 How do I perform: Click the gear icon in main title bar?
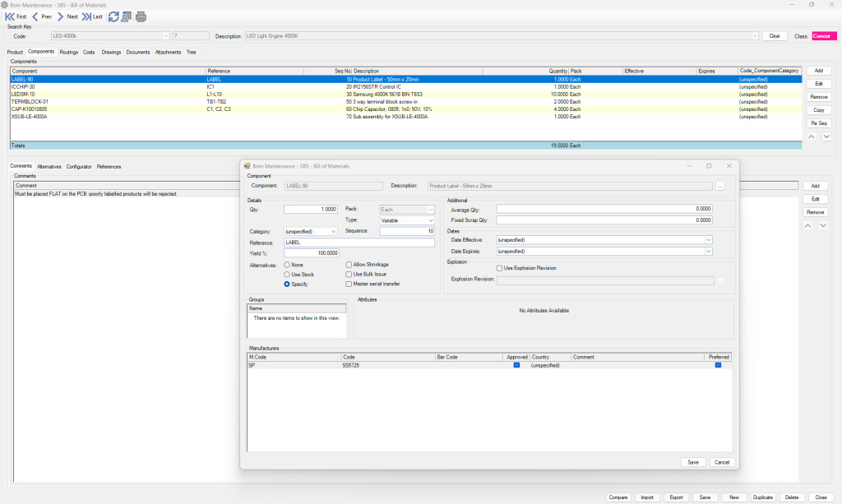4,5
